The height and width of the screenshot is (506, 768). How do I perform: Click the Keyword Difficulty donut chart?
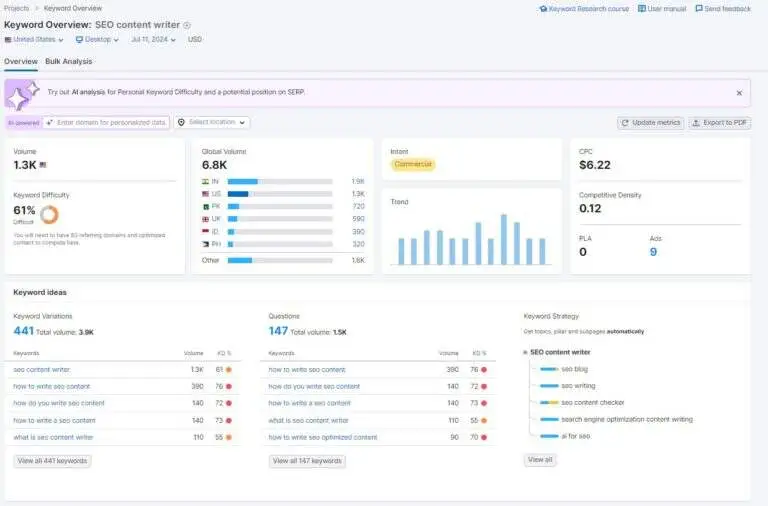(x=49, y=213)
